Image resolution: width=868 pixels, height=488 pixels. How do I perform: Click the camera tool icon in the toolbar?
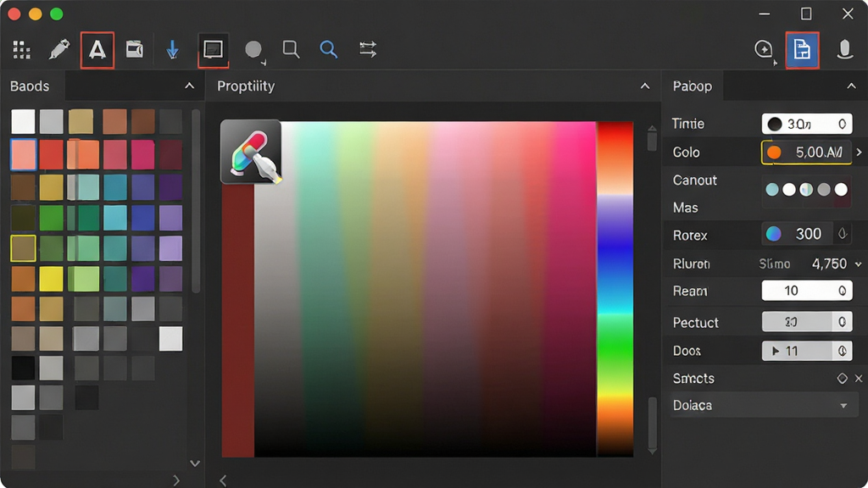point(135,49)
